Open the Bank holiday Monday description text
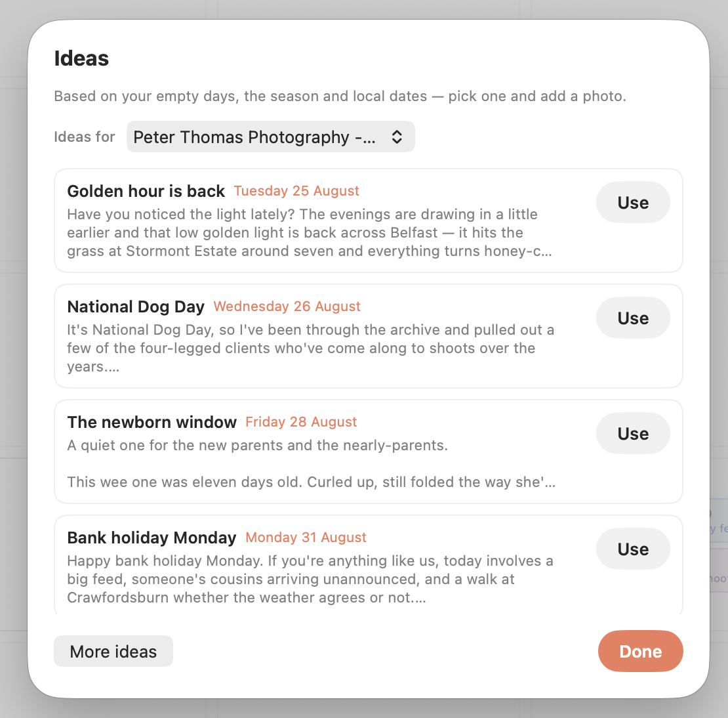The height and width of the screenshot is (718, 728). pyautogui.click(x=310, y=579)
